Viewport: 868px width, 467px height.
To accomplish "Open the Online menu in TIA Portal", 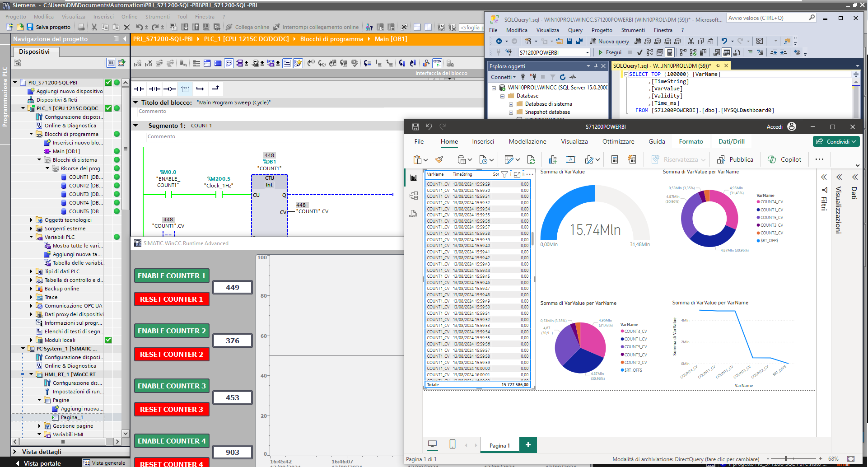I will point(129,17).
